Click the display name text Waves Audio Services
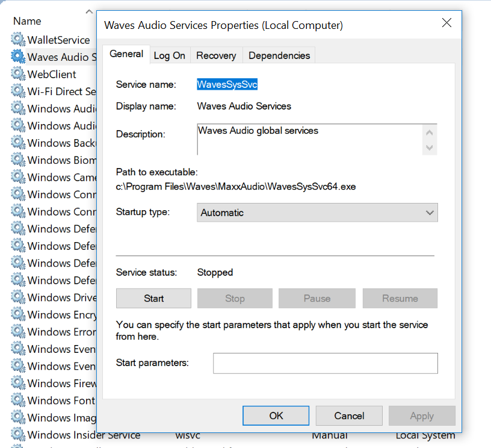Viewport: 491px width, 448px height. (x=244, y=106)
